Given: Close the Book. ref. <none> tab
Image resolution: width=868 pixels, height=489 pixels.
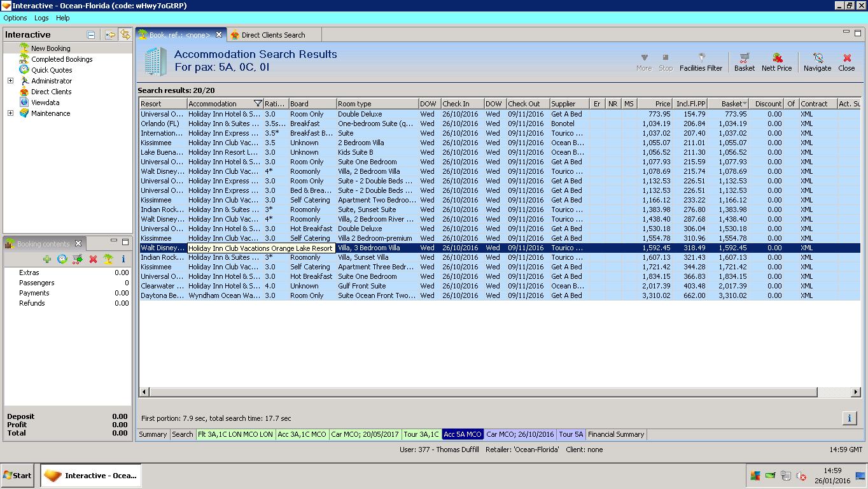Looking at the screenshot, I should (219, 35).
